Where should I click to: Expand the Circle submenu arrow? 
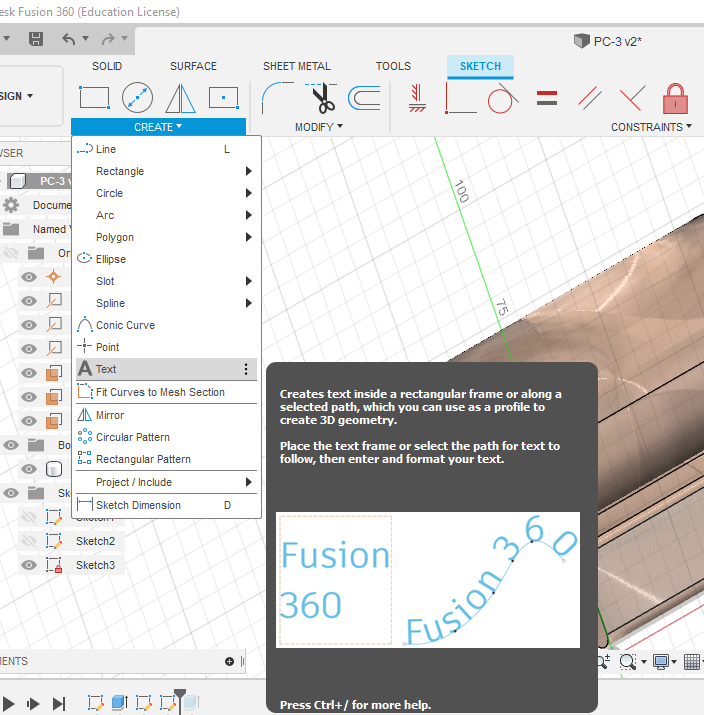248,193
